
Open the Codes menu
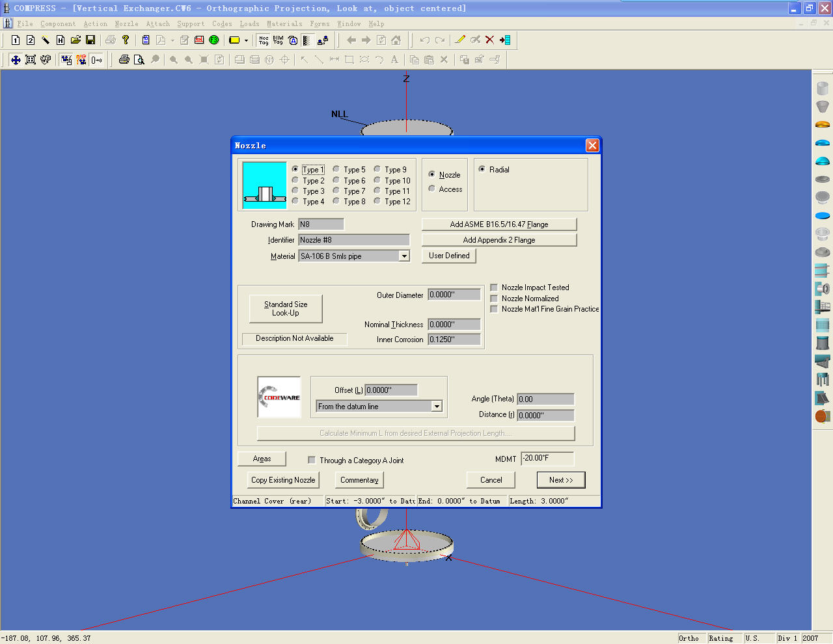pyautogui.click(x=222, y=24)
